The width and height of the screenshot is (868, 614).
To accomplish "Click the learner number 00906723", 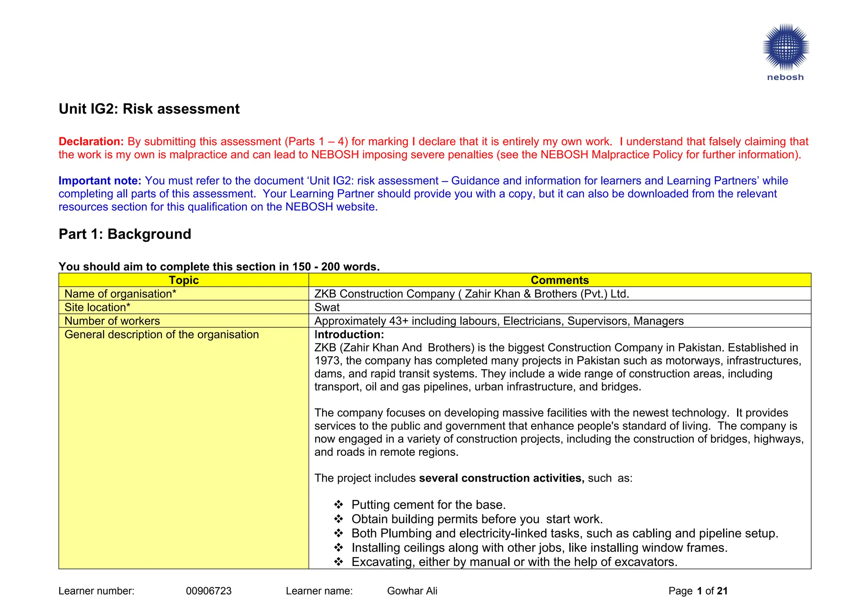I will coord(209,591).
